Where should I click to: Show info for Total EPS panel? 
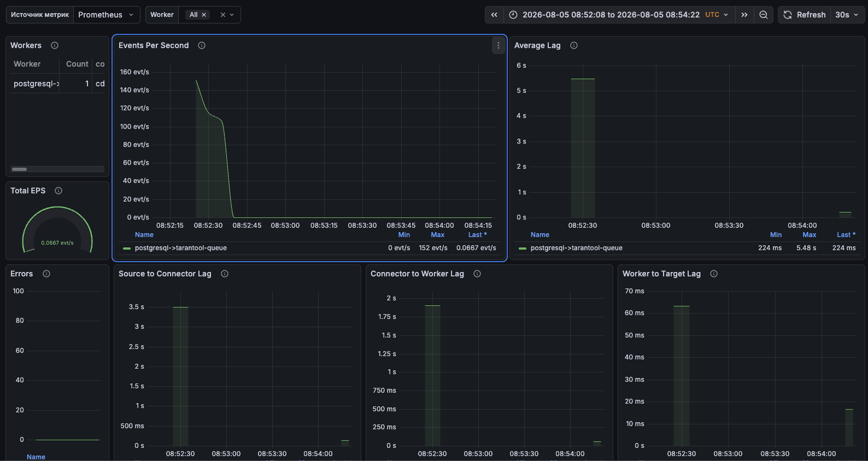(x=58, y=191)
